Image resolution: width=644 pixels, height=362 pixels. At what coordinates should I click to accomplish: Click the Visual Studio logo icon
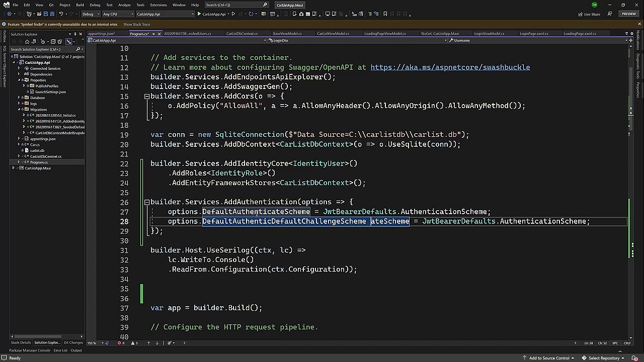point(6,5)
